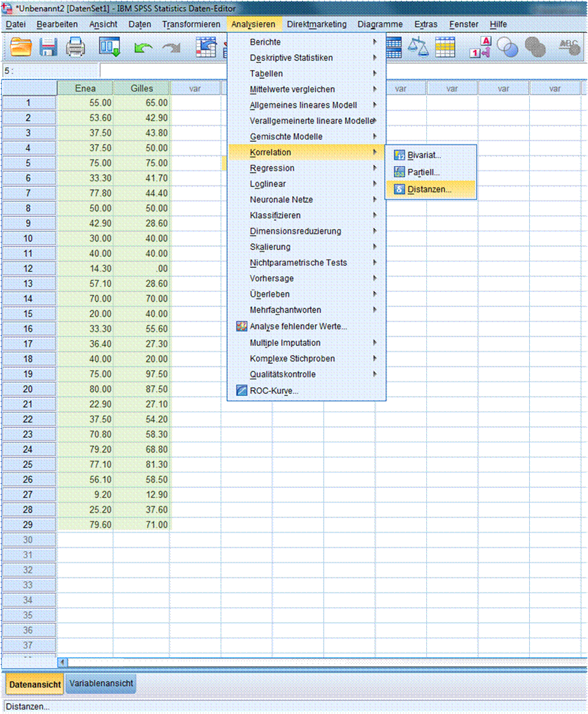This screenshot has width=588, height=714.
Task: Select Dimensionsreduzierung menu entry
Action: (306, 231)
